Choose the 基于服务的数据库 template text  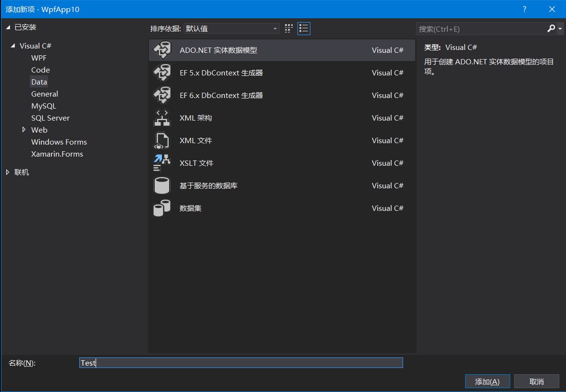point(209,185)
